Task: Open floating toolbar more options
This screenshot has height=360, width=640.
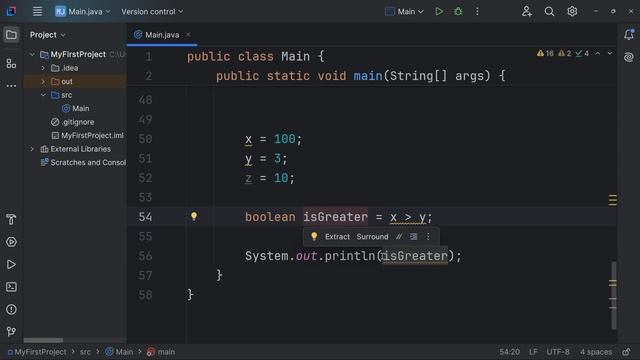Action: click(428, 237)
